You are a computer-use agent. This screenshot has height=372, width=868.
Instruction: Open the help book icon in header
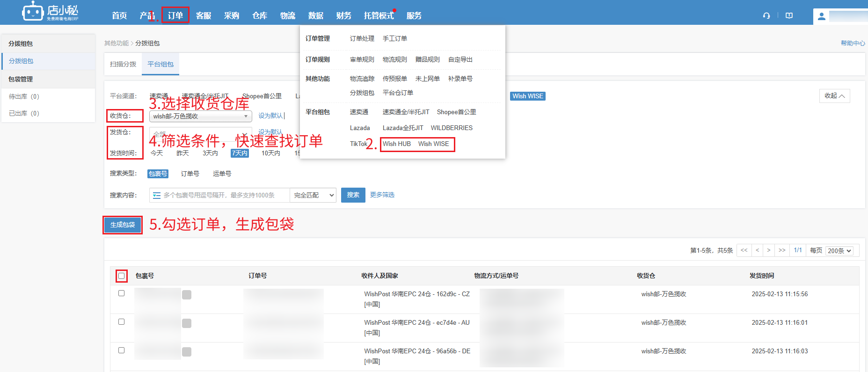[x=789, y=15]
